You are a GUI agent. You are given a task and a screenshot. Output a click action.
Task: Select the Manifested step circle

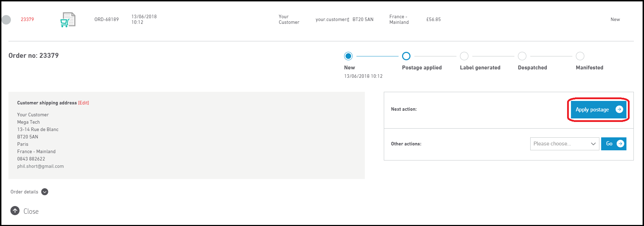580,56
